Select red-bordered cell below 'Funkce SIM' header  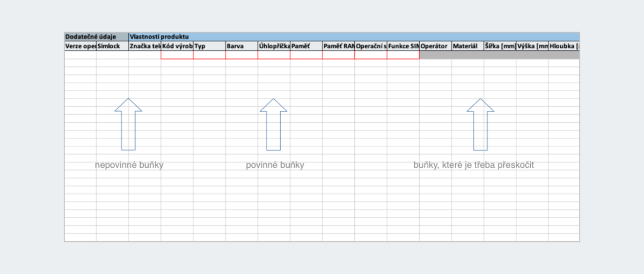403,55
